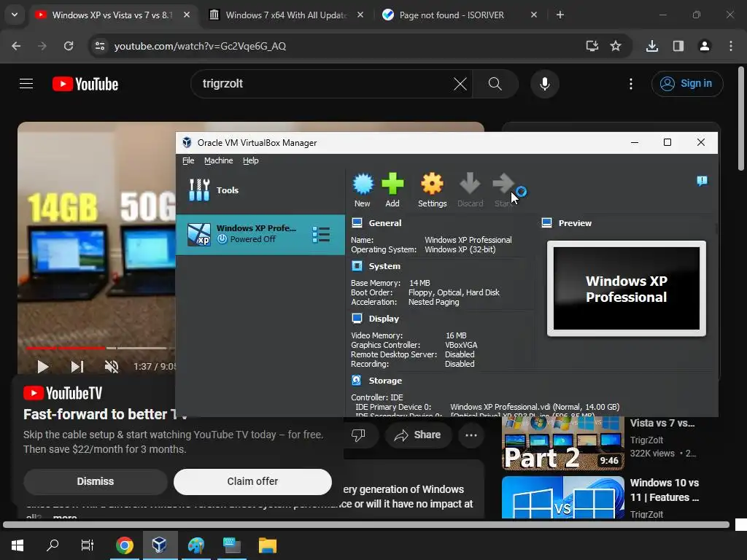Open Chrome tab search dropdown
The image size is (747, 560).
coord(15,15)
